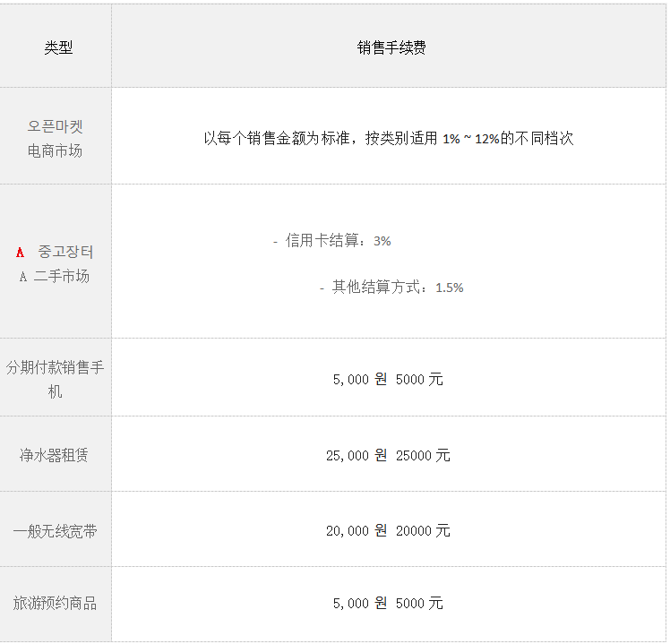Select the 电商市场 label
670x644 pixels.
point(56,150)
